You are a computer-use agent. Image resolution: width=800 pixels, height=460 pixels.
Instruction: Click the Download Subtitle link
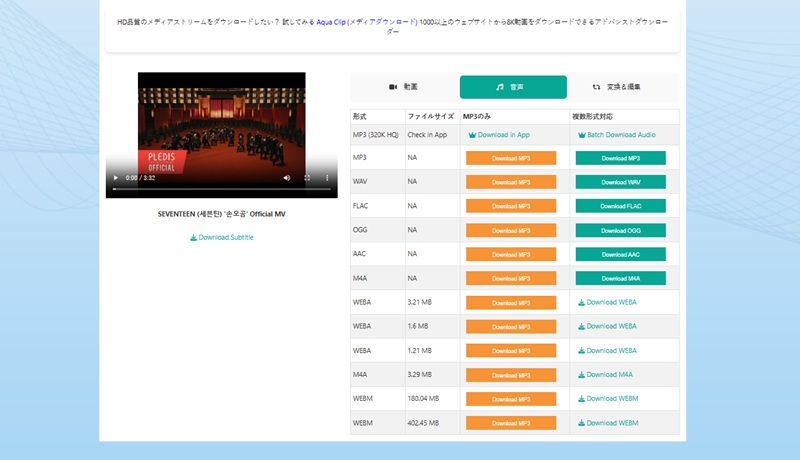tap(221, 237)
